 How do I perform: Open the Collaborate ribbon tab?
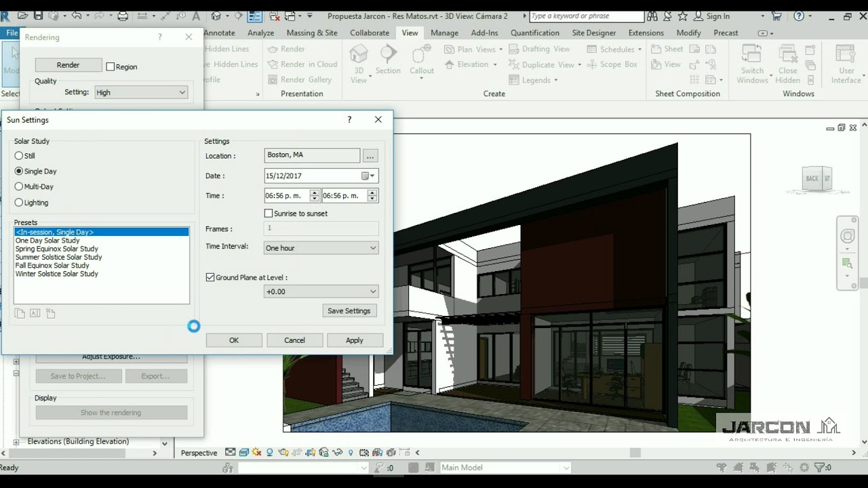coord(370,33)
